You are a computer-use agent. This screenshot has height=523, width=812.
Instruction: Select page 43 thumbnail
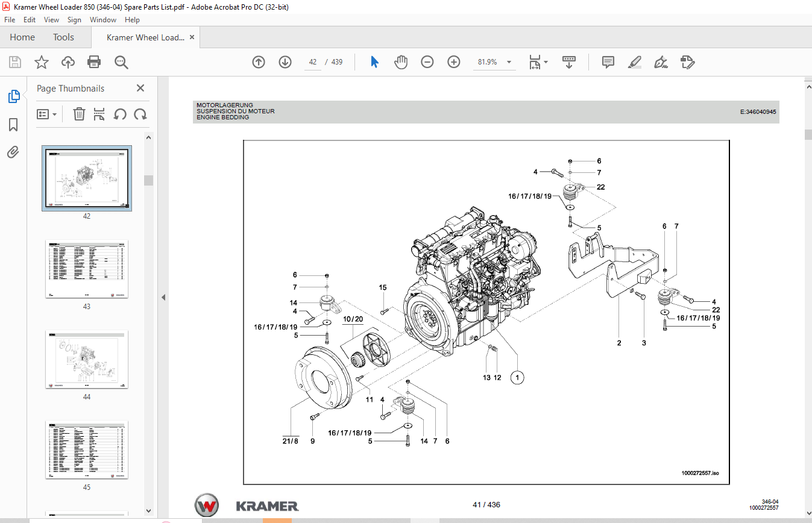(86, 269)
